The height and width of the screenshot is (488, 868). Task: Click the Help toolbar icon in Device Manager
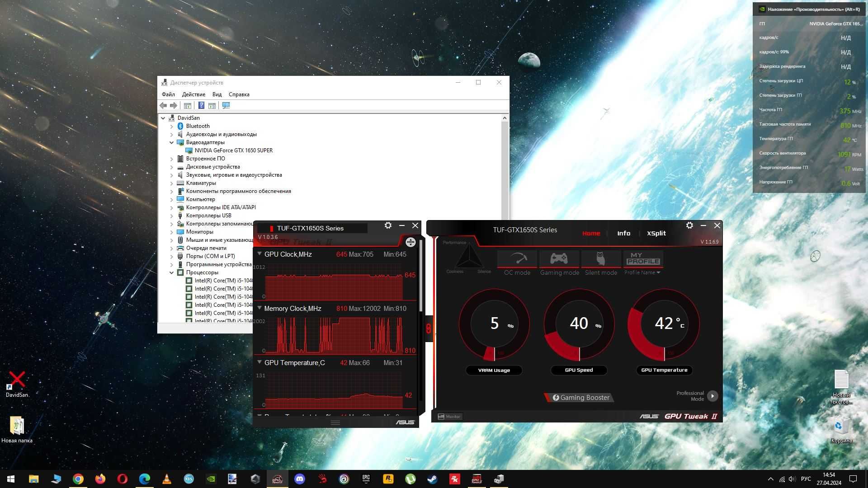point(201,105)
